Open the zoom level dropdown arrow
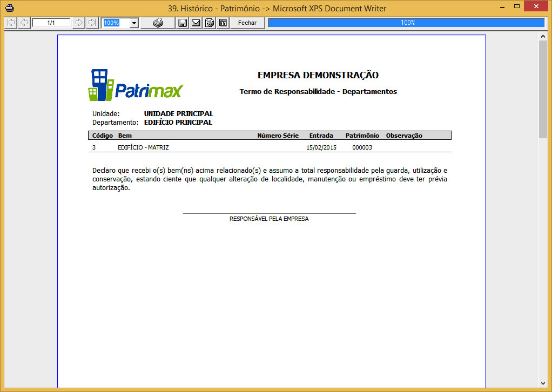The height and width of the screenshot is (392, 552). (134, 23)
